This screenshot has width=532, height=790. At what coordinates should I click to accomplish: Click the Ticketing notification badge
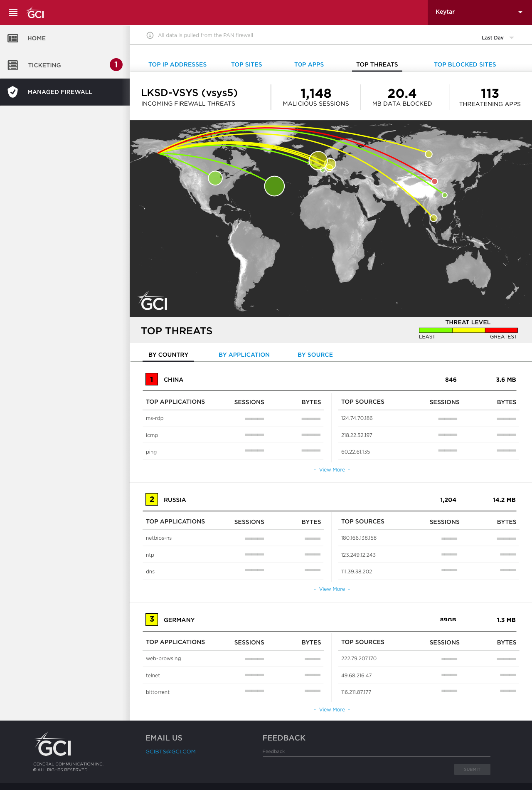[116, 64]
